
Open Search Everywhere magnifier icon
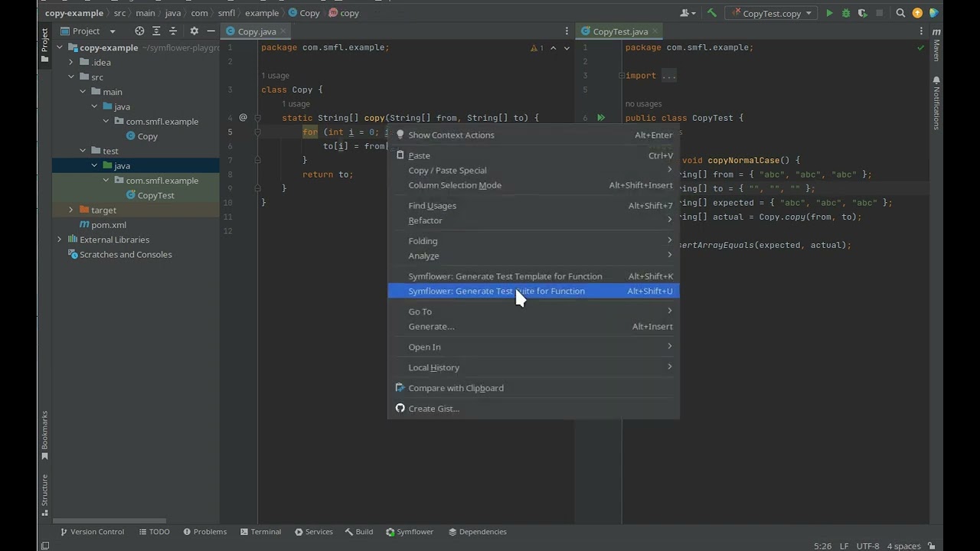(x=900, y=13)
